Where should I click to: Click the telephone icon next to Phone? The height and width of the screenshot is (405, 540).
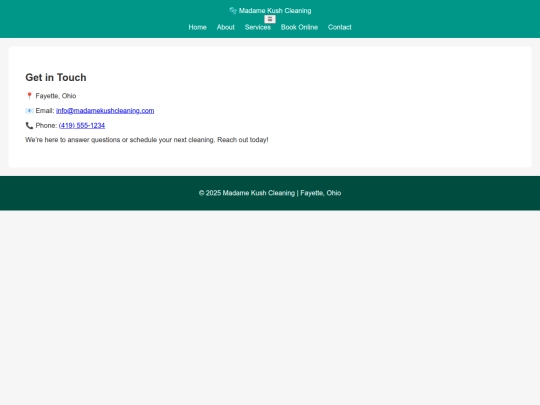[29, 125]
